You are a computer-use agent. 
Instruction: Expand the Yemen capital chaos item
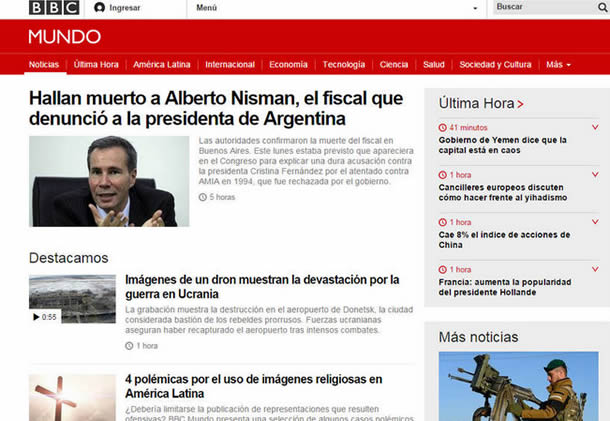[x=595, y=127]
